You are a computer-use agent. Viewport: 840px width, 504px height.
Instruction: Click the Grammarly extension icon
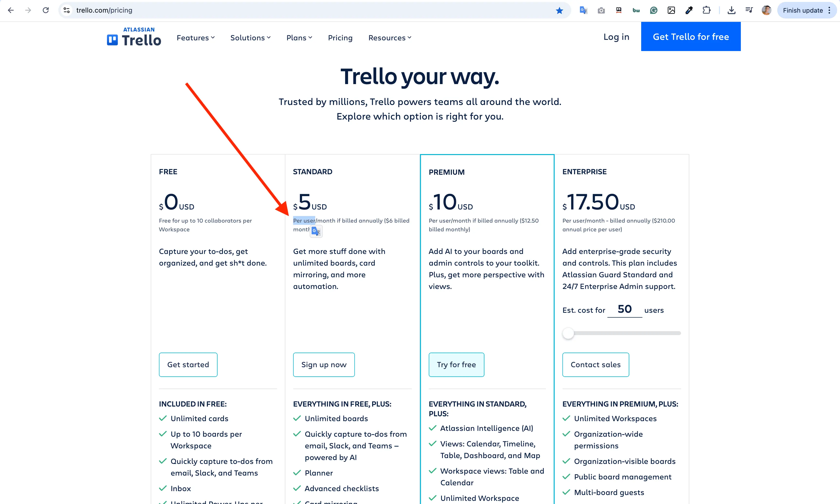point(654,10)
